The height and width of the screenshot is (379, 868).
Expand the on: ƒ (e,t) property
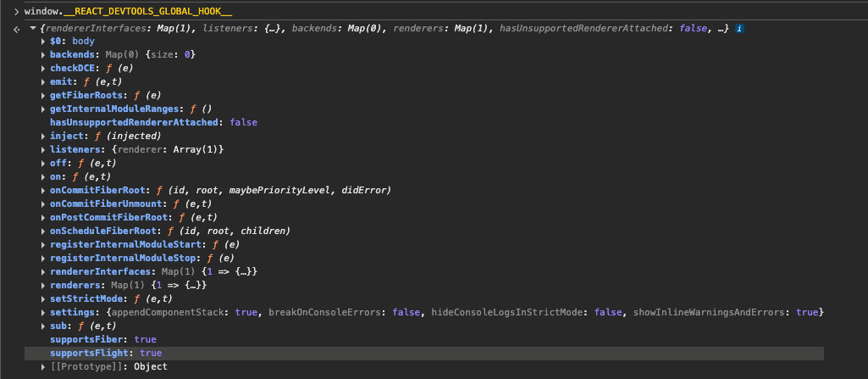pyautogui.click(x=43, y=176)
